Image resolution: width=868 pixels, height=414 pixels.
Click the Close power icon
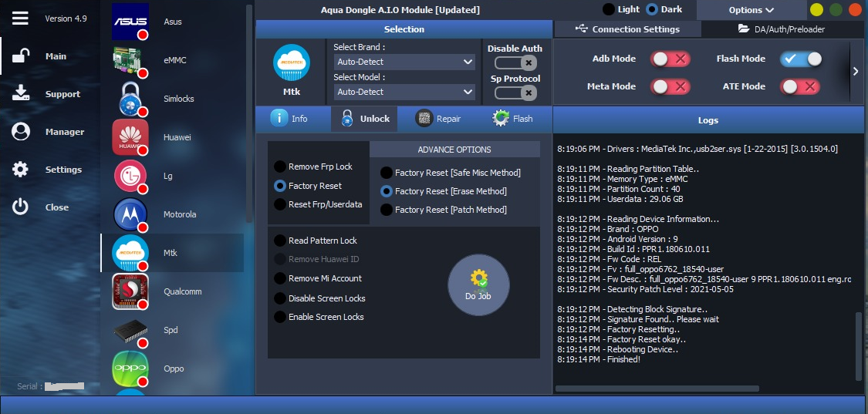pos(21,207)
